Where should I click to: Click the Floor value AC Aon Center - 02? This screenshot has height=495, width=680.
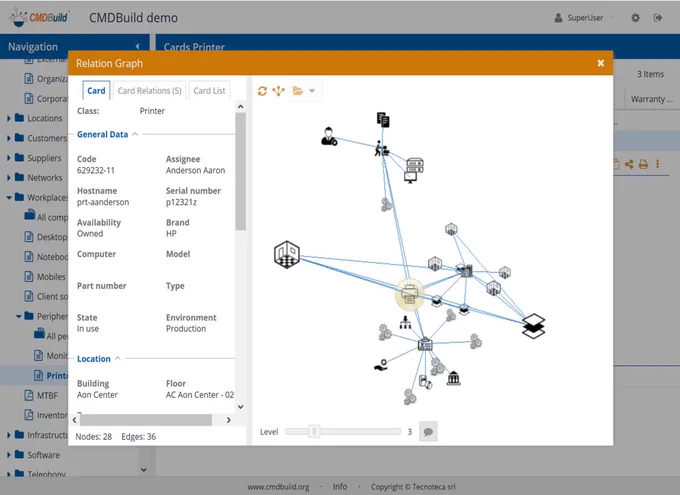pos(200,395)
